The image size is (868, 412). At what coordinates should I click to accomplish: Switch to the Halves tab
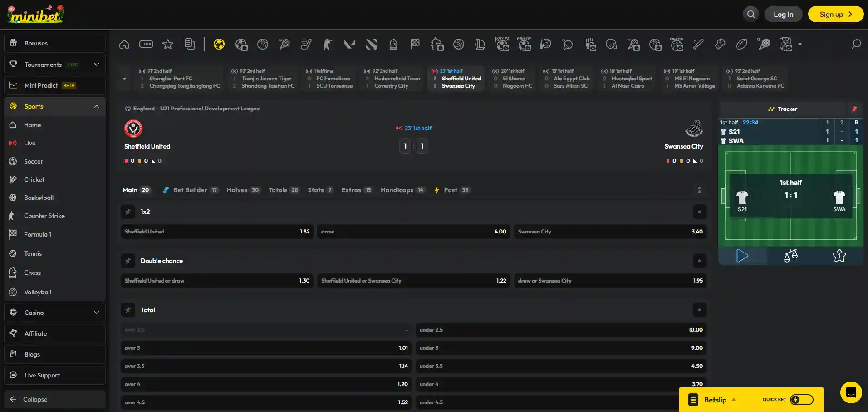click(x=243, y=190)
